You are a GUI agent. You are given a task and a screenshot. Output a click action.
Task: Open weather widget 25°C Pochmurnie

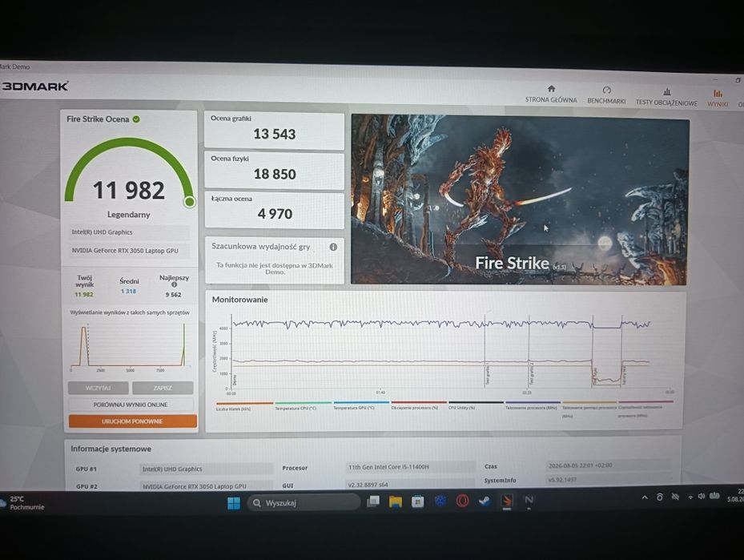(22, 502)
